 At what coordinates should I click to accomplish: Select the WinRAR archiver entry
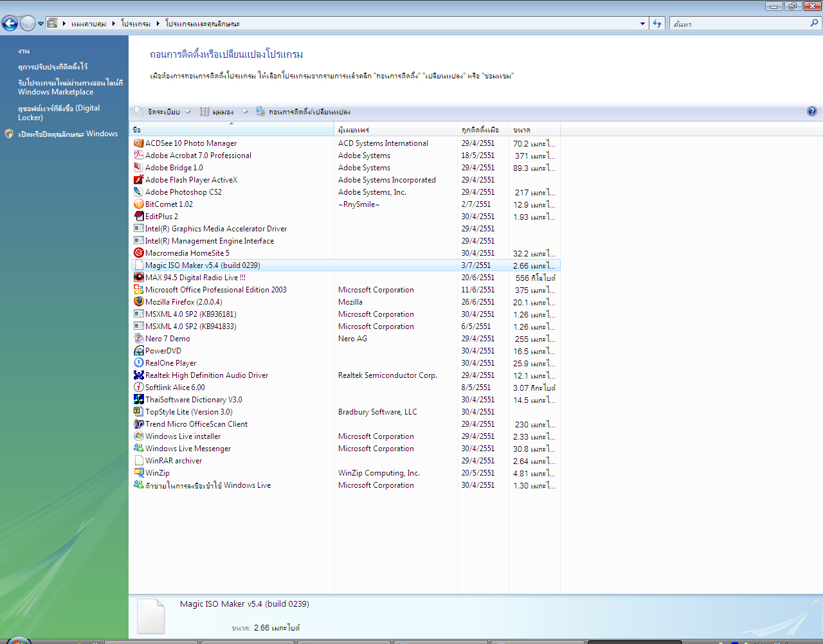pos(174,461)
